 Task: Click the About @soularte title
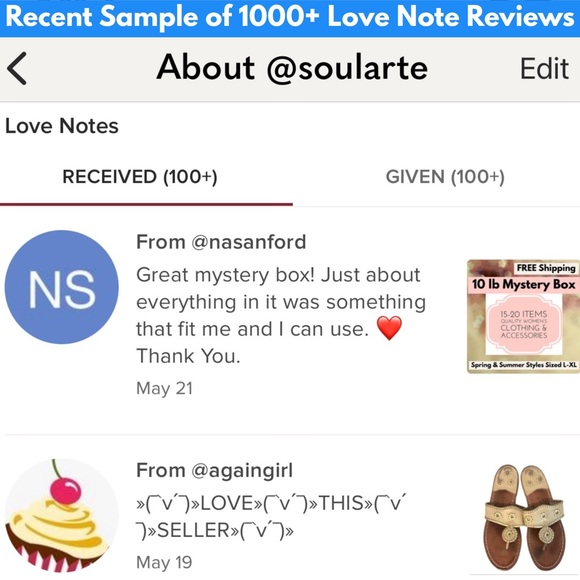click(292, 68)
